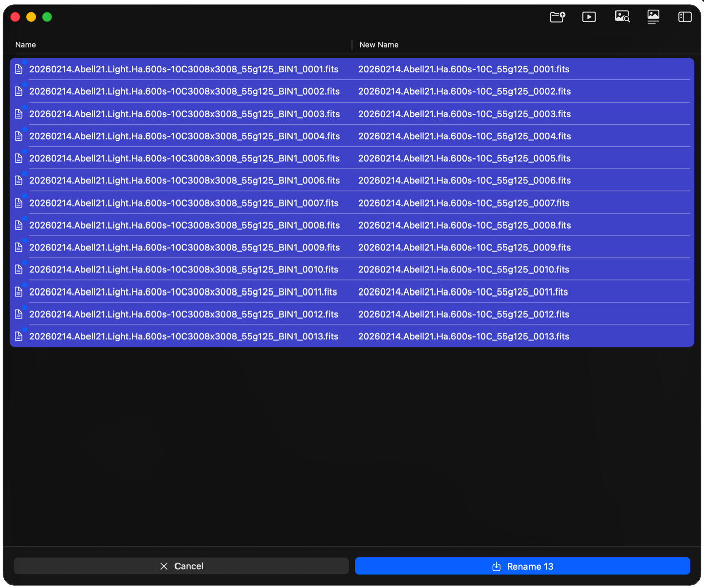704x588 pixels.
Task: Click file icon for BIN1_0011.fits row
Action: 19,292
